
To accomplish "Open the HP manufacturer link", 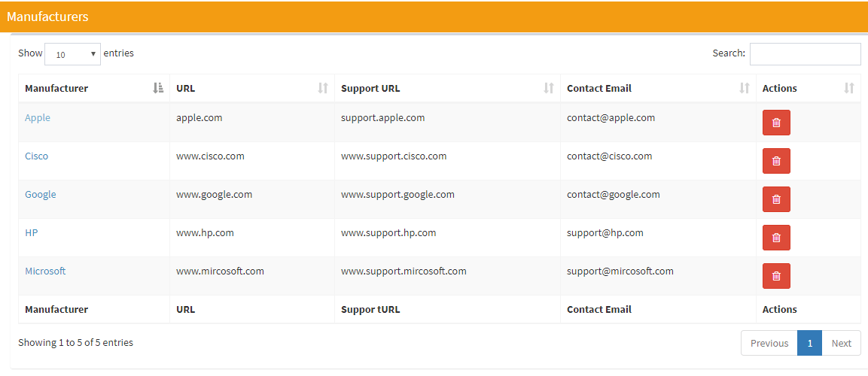I will pyautogui.click(x=31, y=233).
